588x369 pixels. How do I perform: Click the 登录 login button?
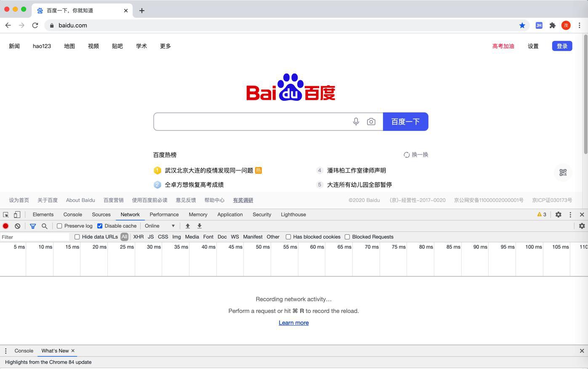[x=562, y=46]
